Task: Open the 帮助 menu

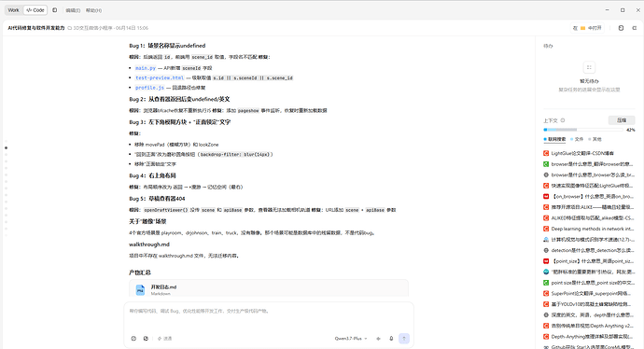Action: [x=93, y=10]
